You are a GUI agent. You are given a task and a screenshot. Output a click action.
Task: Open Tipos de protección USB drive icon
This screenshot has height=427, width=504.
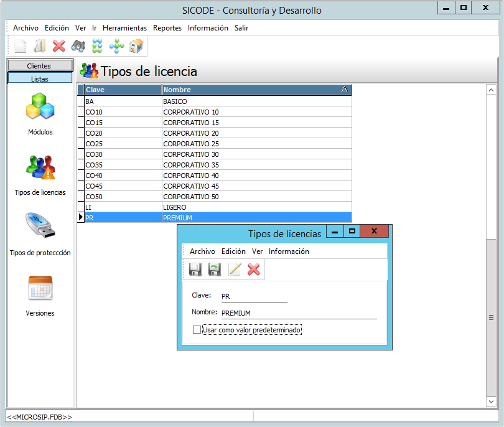[40, 227]
